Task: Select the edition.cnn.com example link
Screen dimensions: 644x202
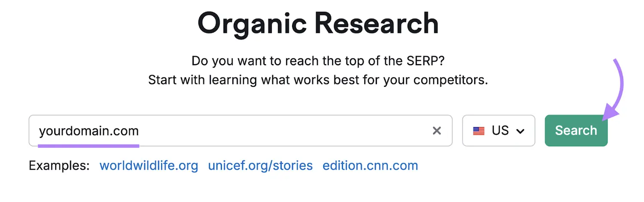Action: point(370,166)
